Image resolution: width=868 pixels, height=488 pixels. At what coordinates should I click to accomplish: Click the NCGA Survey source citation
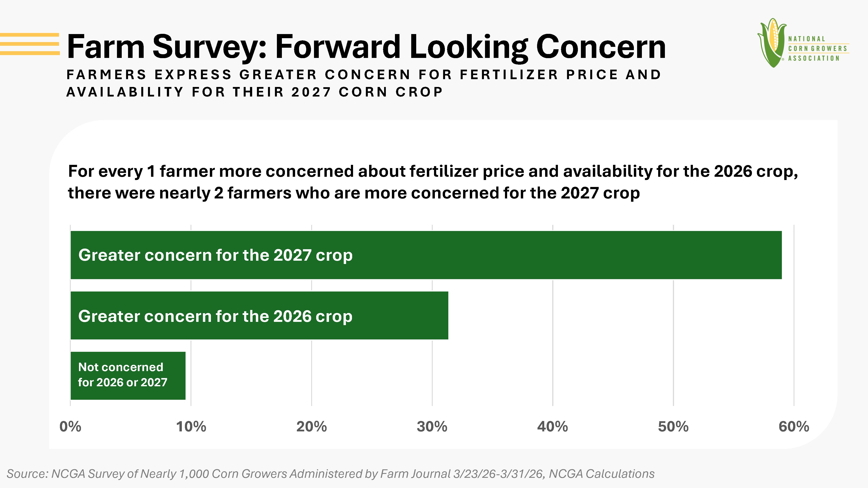point(330,474)
